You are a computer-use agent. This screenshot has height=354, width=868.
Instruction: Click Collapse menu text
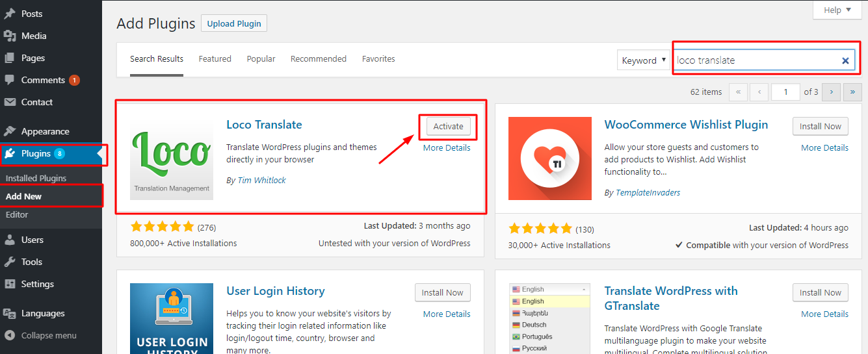coord(49,336)
